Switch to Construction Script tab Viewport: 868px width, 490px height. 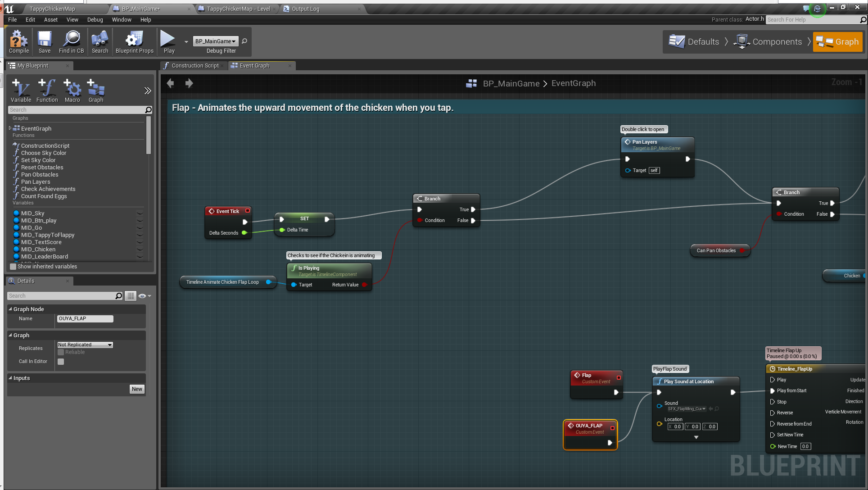pyautogui.click(x=194, y=66)
